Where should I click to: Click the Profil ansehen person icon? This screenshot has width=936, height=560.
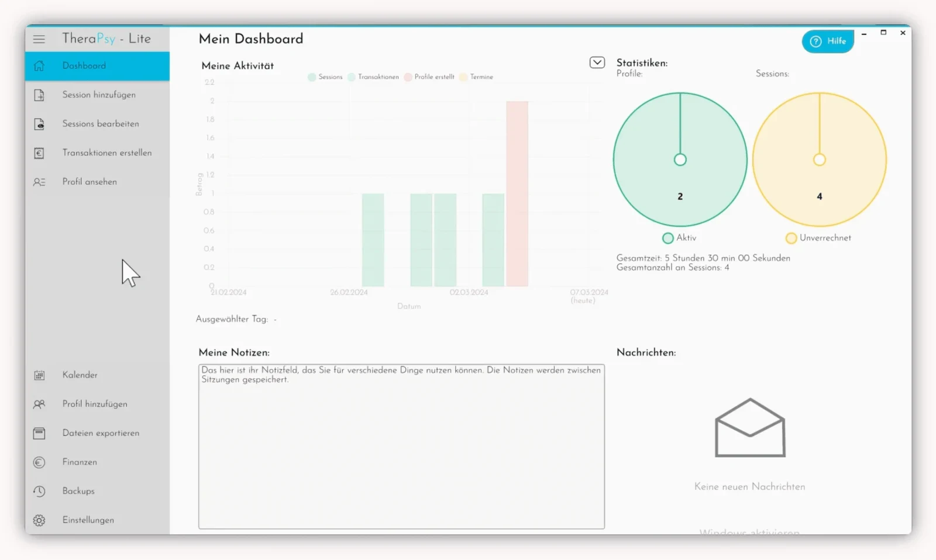(39, 182)
